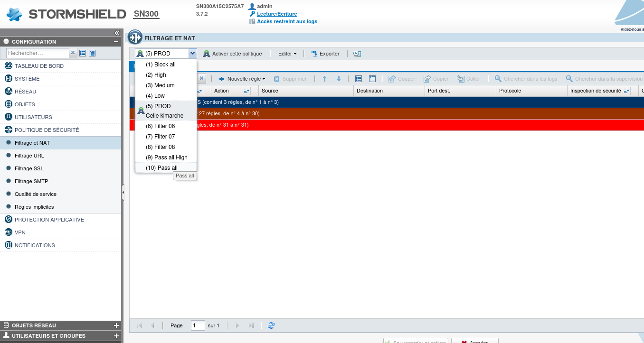The image size is (644, 343).
Task: Select (8) Filter 08 policy
Action: tap(166, 147)
